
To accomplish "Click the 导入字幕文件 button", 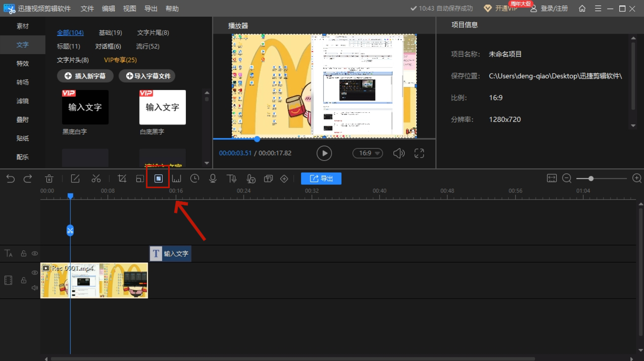I will point(147,76).
